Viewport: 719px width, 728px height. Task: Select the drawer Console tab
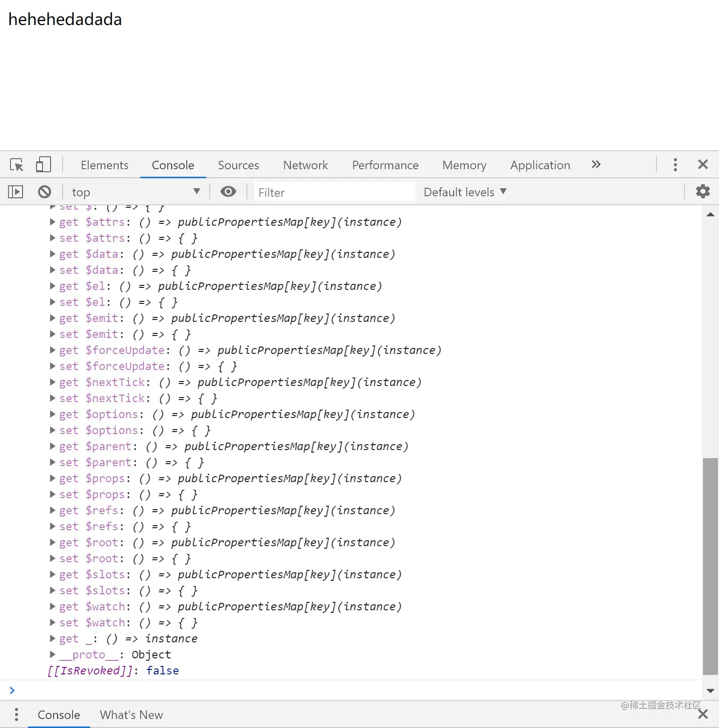(x=59, y=714)
